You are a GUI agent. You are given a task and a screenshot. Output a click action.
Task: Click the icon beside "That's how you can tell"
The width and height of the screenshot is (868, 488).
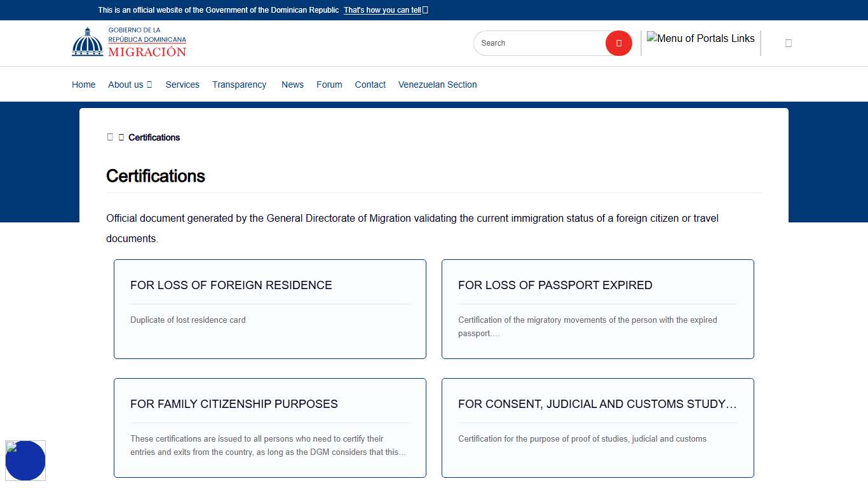click(x=425, y=10)
